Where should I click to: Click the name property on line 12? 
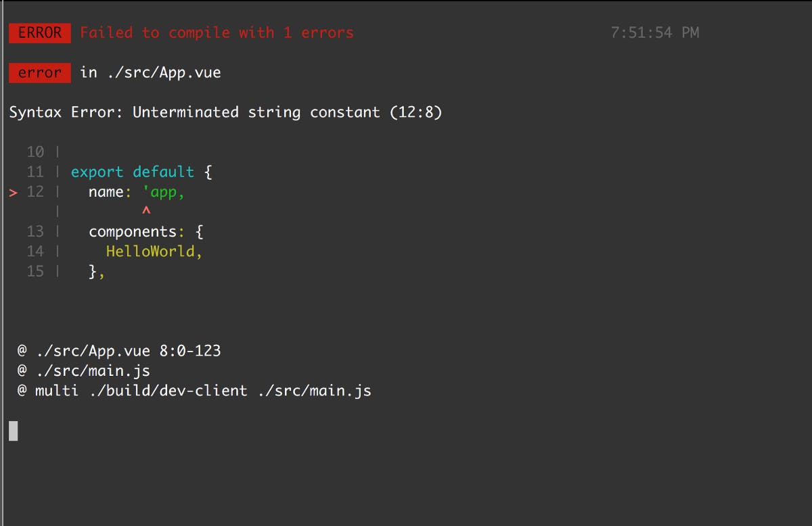[x=106, y=192]
